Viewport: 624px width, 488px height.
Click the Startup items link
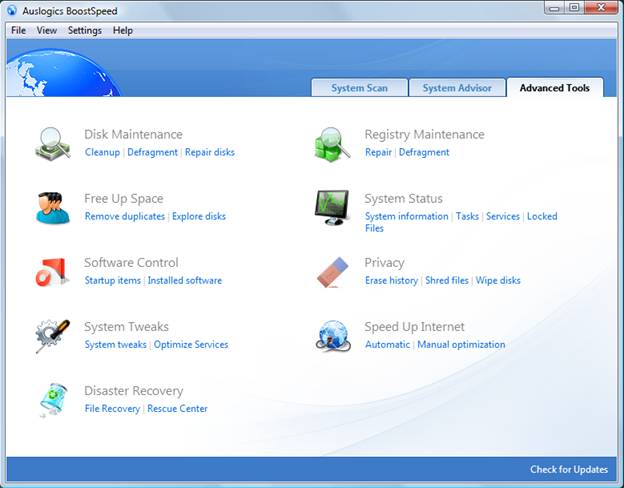click(x=113, y=280)
